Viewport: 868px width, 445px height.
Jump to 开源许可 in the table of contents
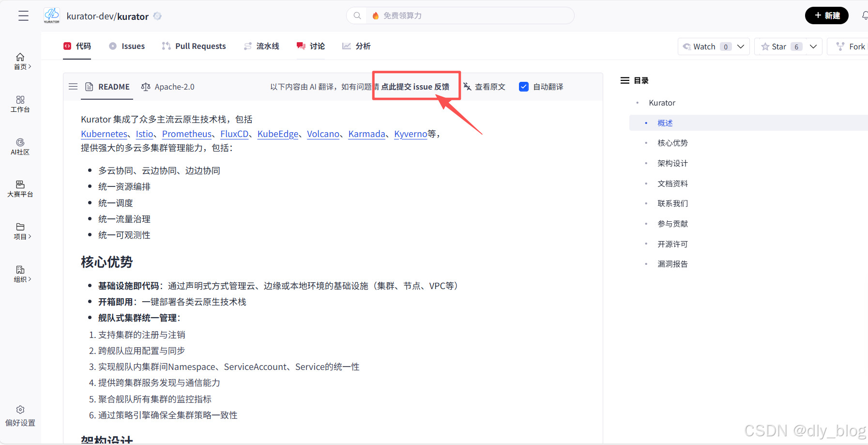click(x=672, y=244)
